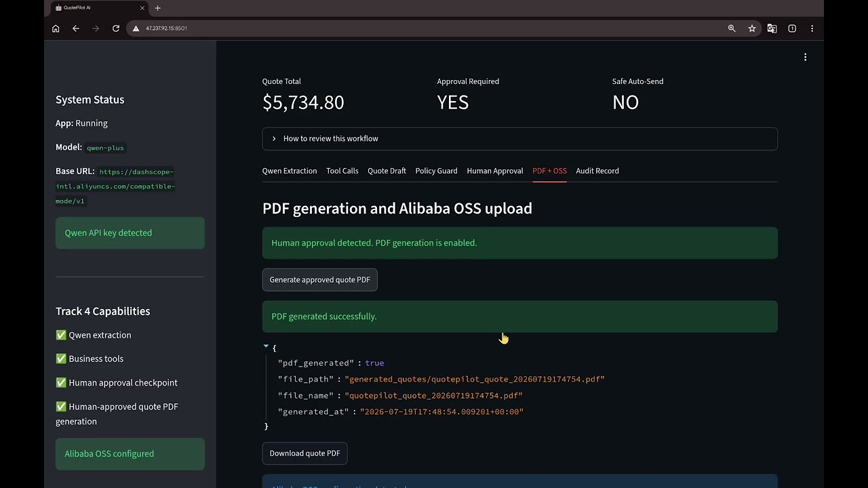Select the PDF + OSS tab

(x=549, y=171)
